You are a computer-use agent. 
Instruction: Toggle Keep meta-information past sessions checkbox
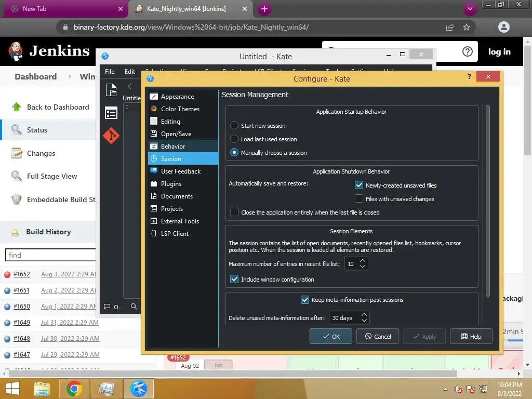(x=304, y=300)
